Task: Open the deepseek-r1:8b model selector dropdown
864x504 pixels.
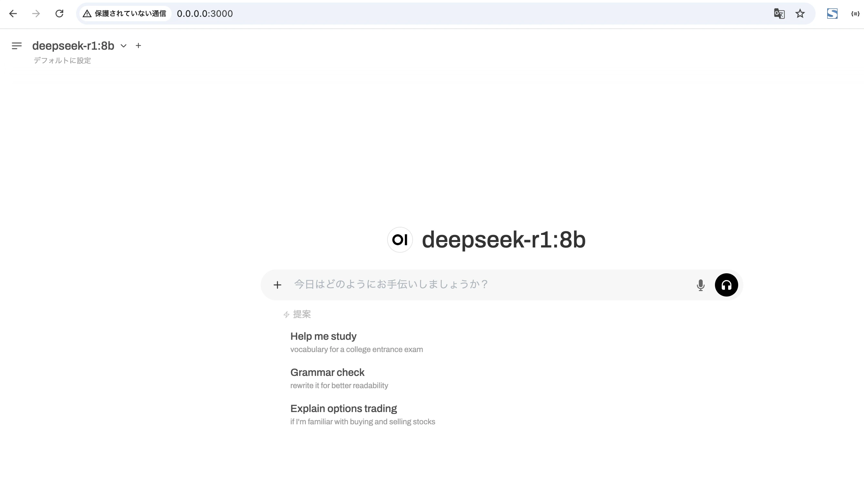Action: pyautogui.click(x=80, y=45)
